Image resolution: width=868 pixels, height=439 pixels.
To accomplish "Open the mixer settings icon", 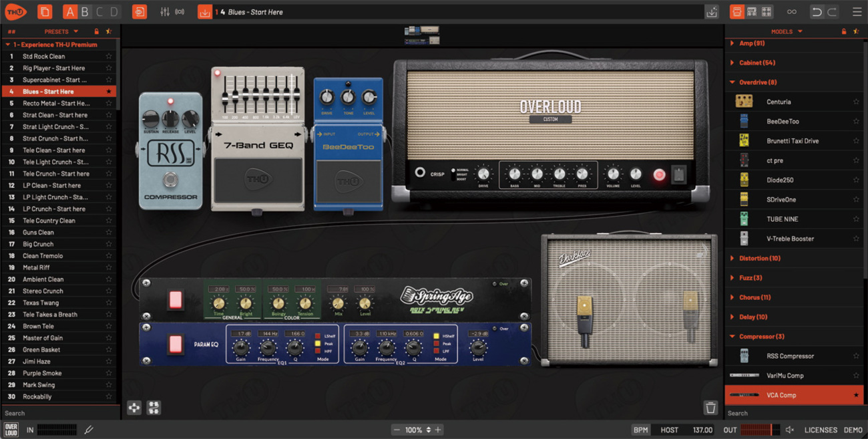I will point(165,12).
